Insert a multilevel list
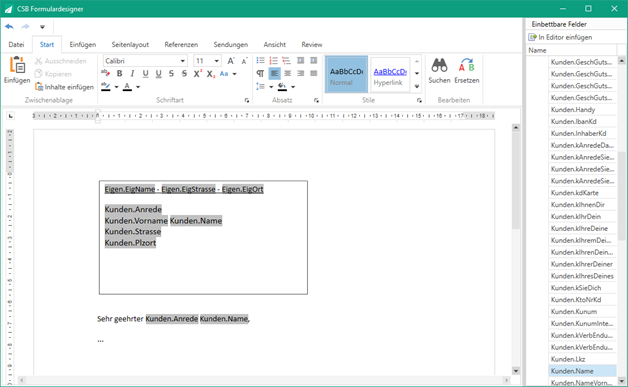The height and width of the screenshot is (387, 628). click(286, 60)
